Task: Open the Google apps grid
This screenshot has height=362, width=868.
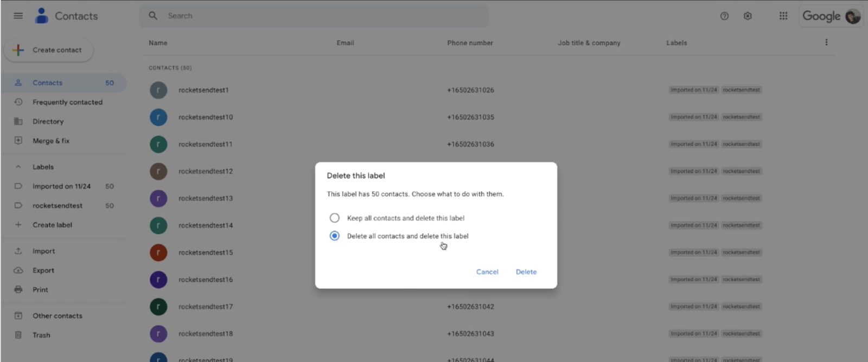Action: coord(783,16)
